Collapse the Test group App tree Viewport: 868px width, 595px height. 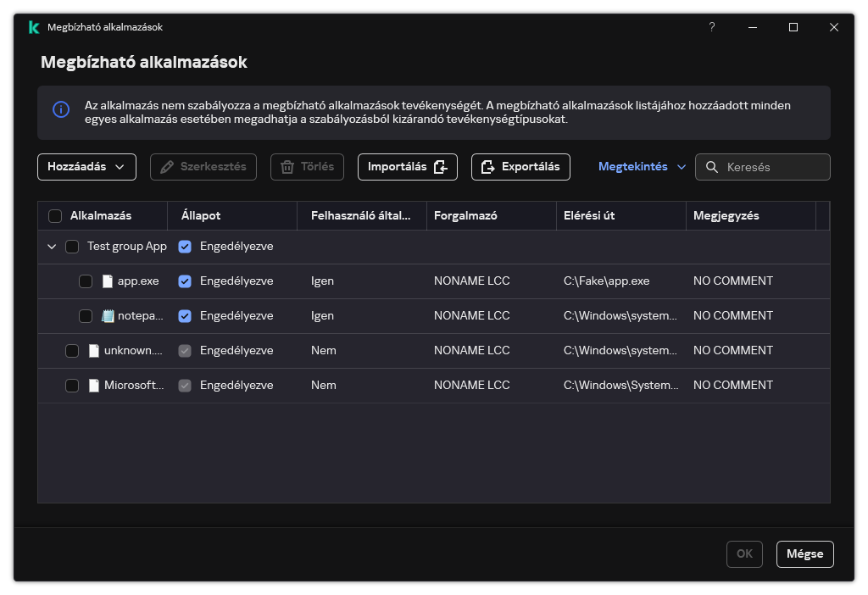[x=52, y=247]
